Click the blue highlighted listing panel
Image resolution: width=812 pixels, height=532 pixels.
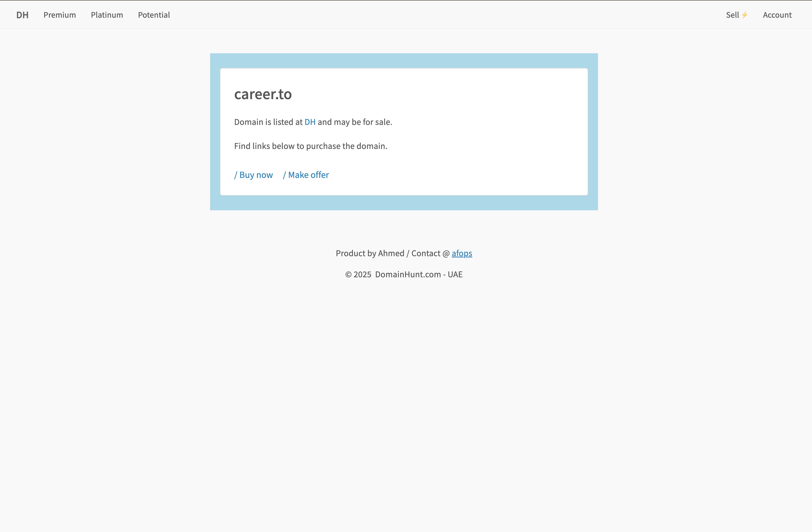pyautogui.click(x=404, y=203)
